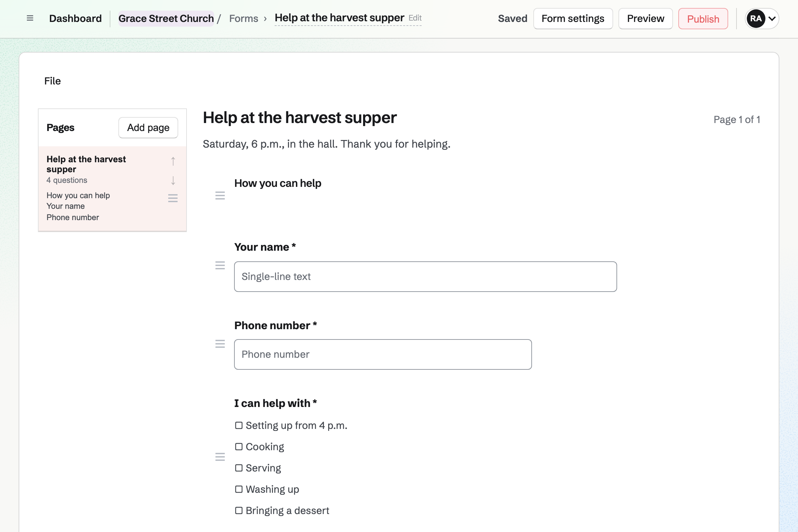Click the RA user avatar
The height and width of the screenshot is (532, 798).
tap(755, 18)
